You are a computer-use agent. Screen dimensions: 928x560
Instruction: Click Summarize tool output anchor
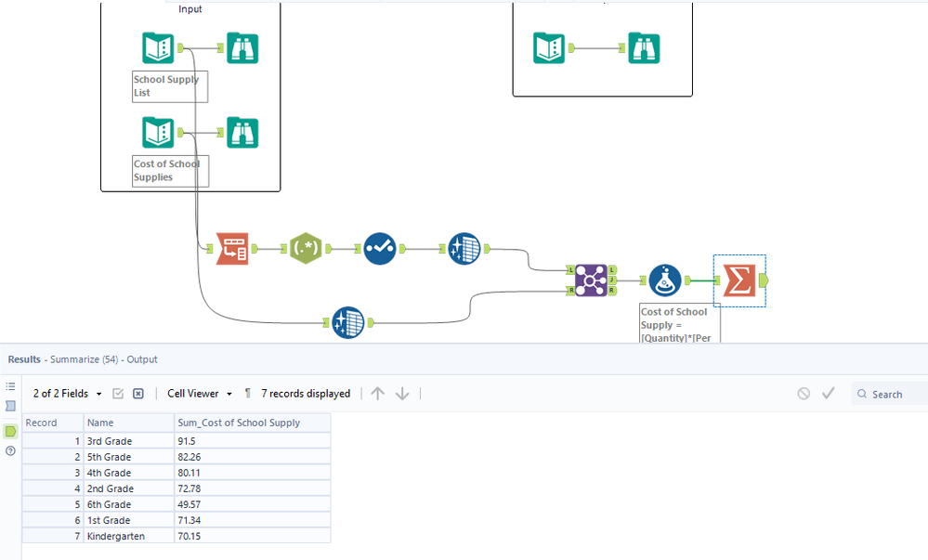pyautogui.click(x=764, y=280)
